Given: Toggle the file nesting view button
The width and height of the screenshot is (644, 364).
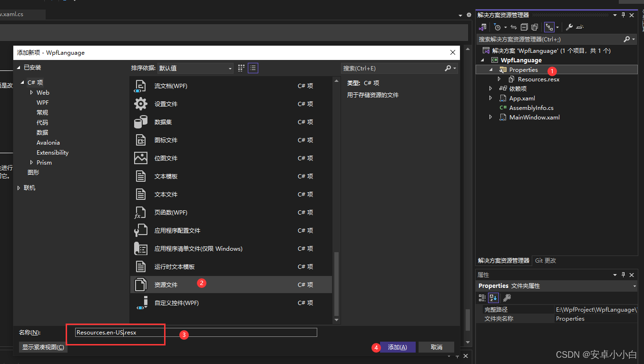Looking at the screenshot, I should click(x=549, y=27).
